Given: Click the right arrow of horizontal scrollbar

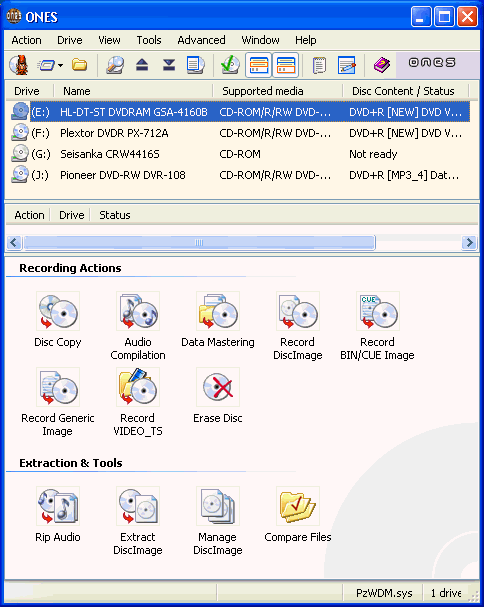Looking at the screenshot, I should point(469,243).
